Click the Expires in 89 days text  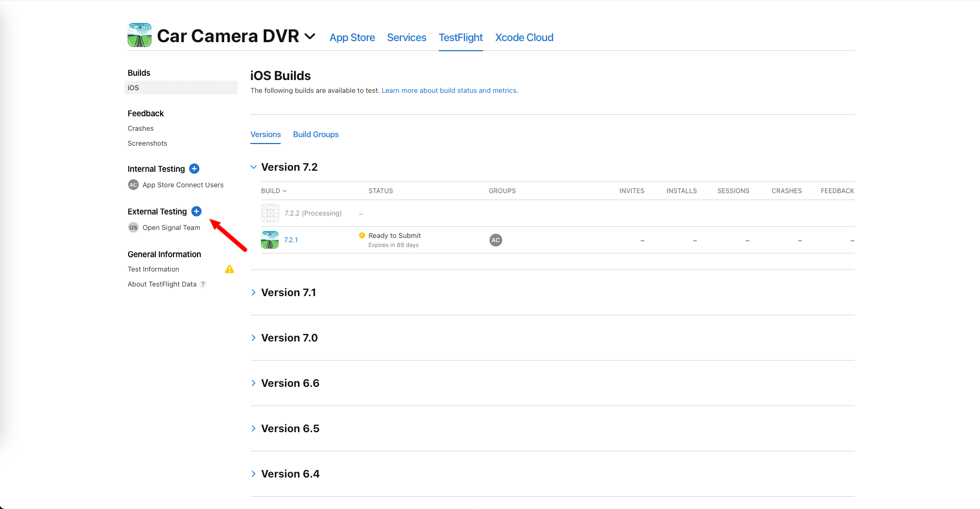tap(393, 245)
